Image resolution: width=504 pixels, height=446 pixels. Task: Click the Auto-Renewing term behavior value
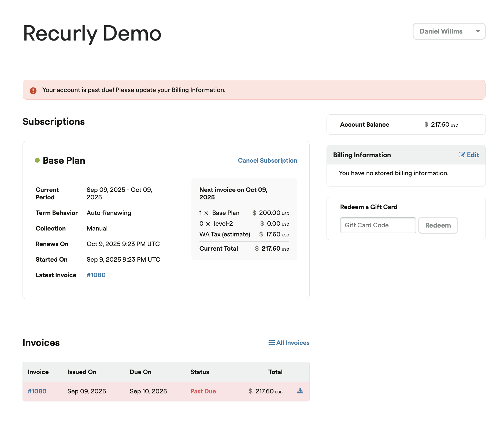point(109,213)
